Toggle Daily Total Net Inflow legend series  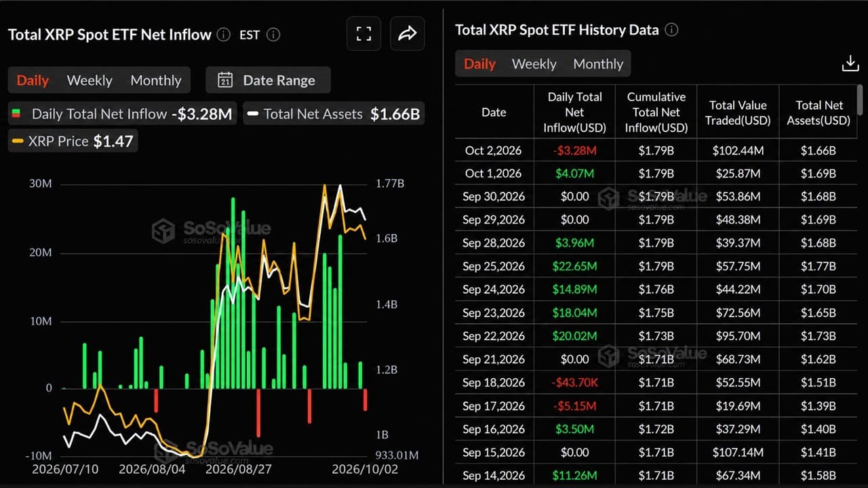122,114
